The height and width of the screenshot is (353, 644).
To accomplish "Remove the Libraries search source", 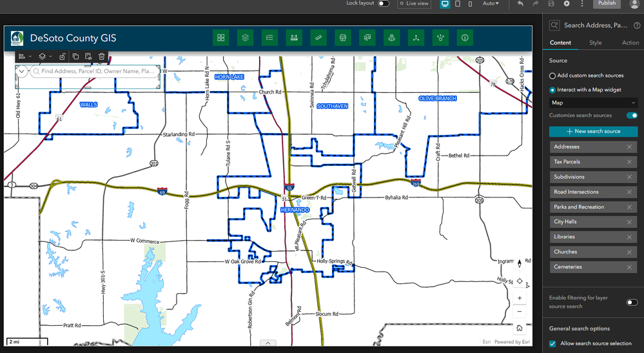I will click(629, 237).
